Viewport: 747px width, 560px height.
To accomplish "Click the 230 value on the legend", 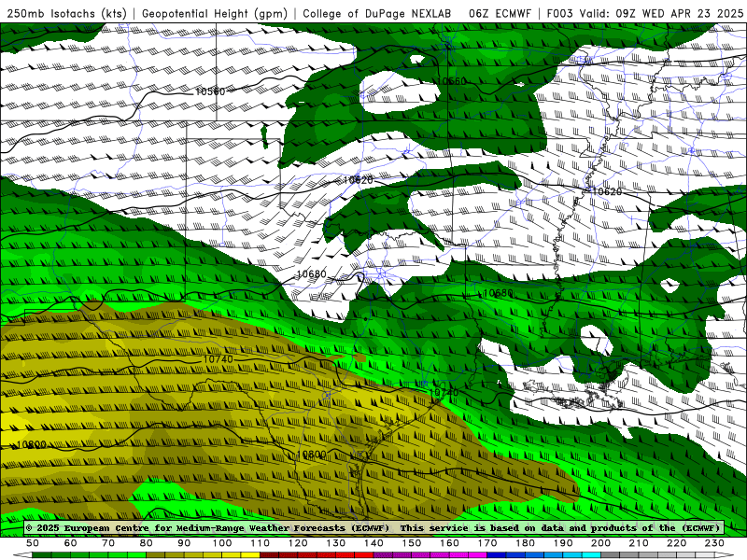I will point(714,543).
